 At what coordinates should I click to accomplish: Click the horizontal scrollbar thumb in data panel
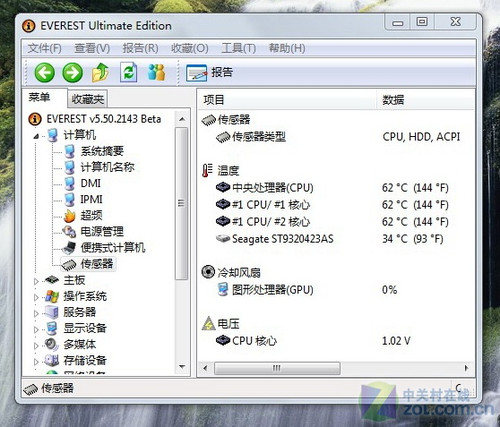tap(277, 368)
